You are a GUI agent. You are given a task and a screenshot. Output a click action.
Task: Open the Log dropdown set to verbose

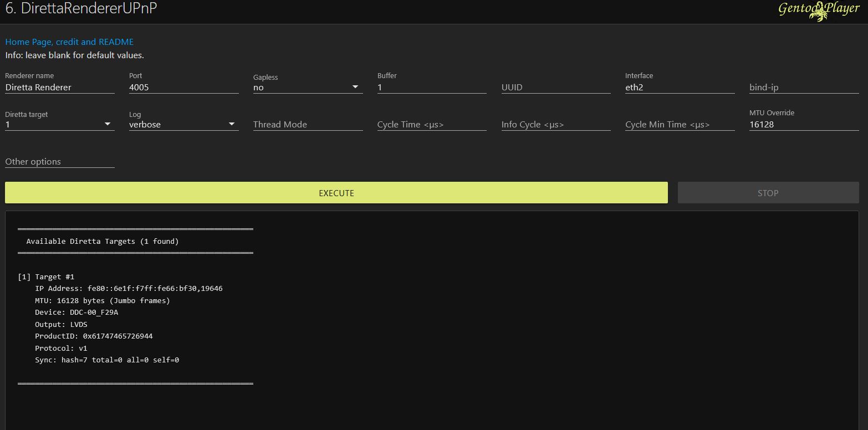[184, 124]
